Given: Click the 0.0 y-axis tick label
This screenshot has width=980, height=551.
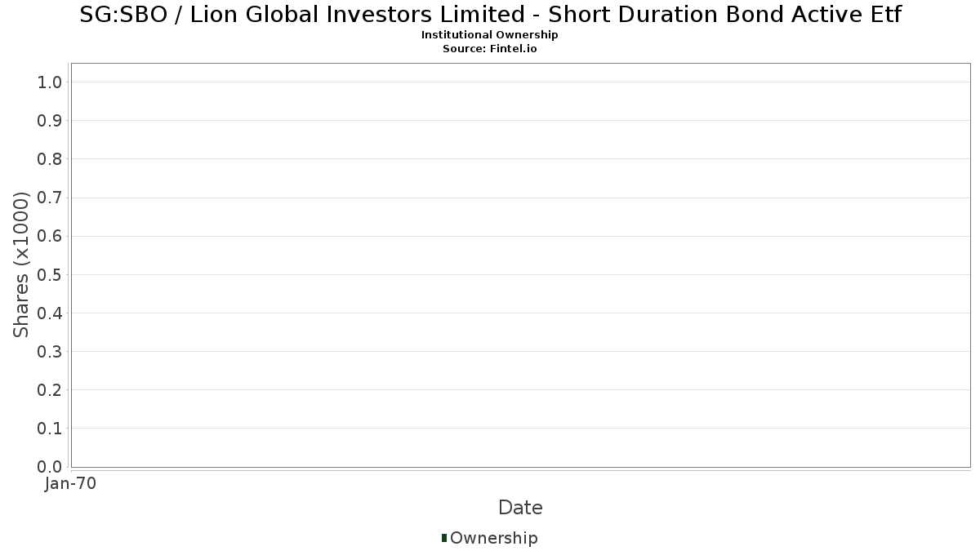Looking at the screenshot, I should (x=50, y=467).
